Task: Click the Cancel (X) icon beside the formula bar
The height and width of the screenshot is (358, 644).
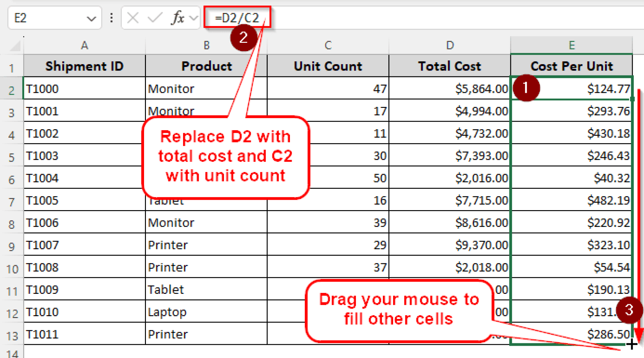Action: coord(132,18)
